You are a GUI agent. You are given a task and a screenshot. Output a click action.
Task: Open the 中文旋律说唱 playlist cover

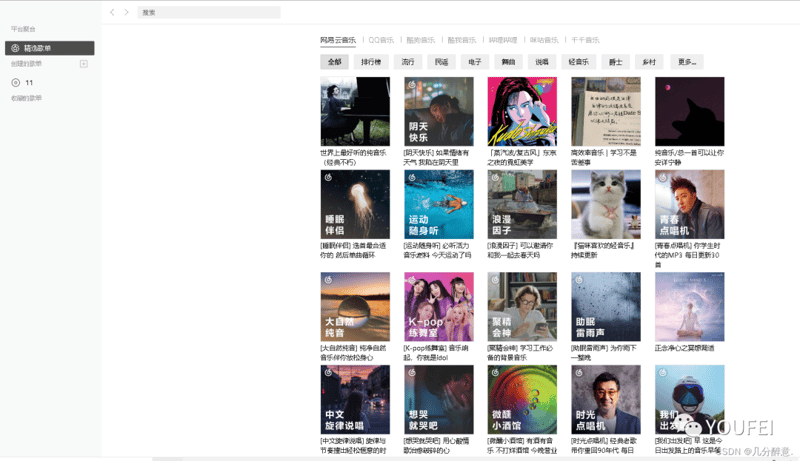[x=355, y=399]
